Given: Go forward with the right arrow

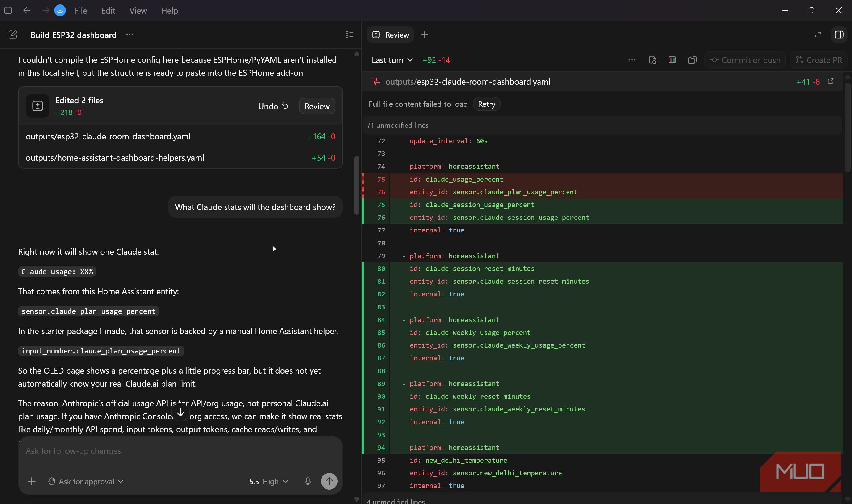Looking at the screenshot, I should click(46, 11).
